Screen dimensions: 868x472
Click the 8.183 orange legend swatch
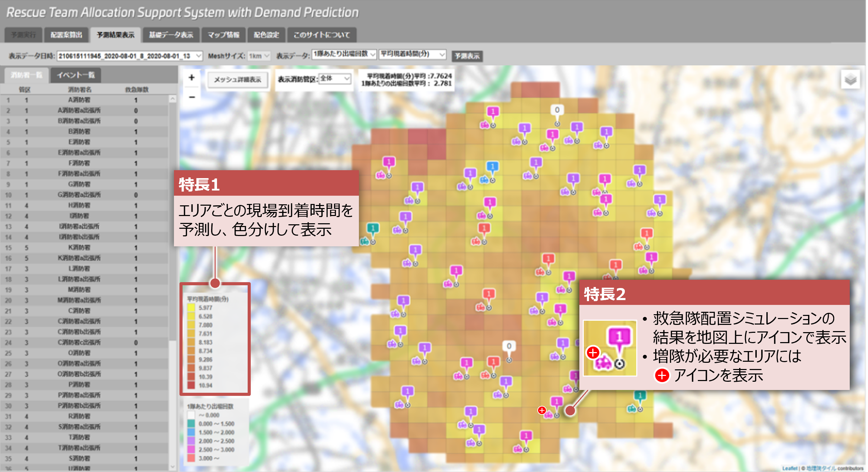[x=191, y=342]
